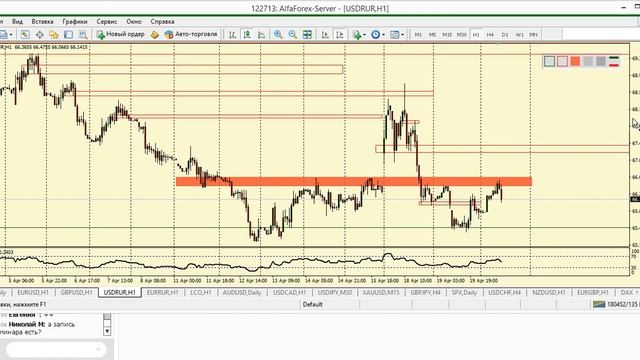The height and width of the screenshot is (360, 640).
Task: Click the green-red lines icon on chart panel
Action: pos(614,62)
